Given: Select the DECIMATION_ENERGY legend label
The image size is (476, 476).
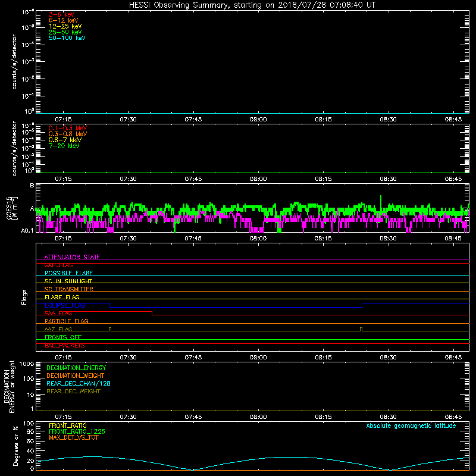Looking at the screenshot, I should click(76, 368).
